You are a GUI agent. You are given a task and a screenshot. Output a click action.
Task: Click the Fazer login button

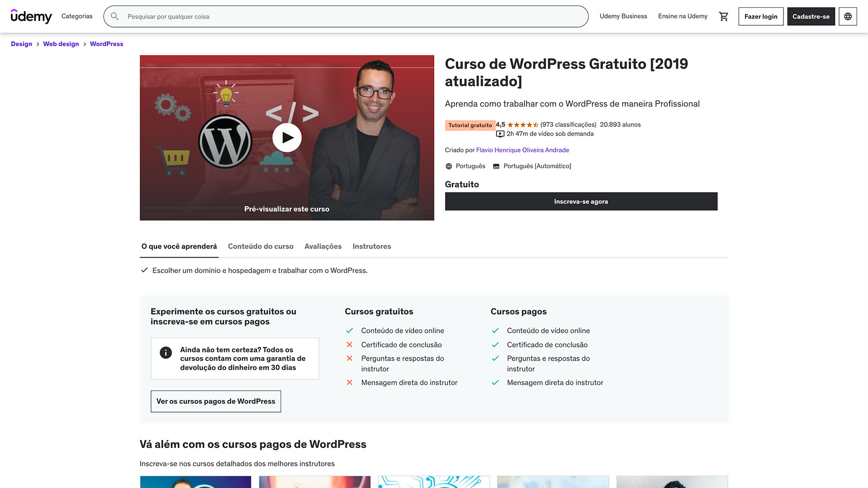(x=761, y=16)
